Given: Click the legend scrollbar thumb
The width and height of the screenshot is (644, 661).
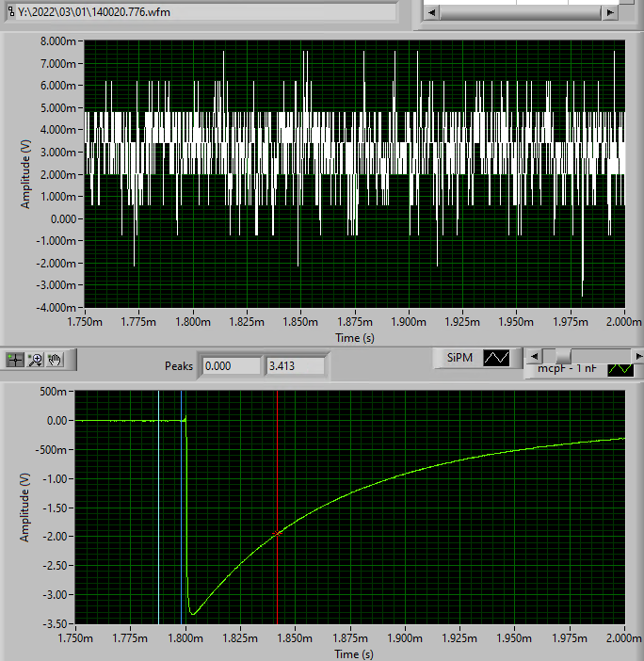Looking at the screenshot, I should (x=563, y=356).
